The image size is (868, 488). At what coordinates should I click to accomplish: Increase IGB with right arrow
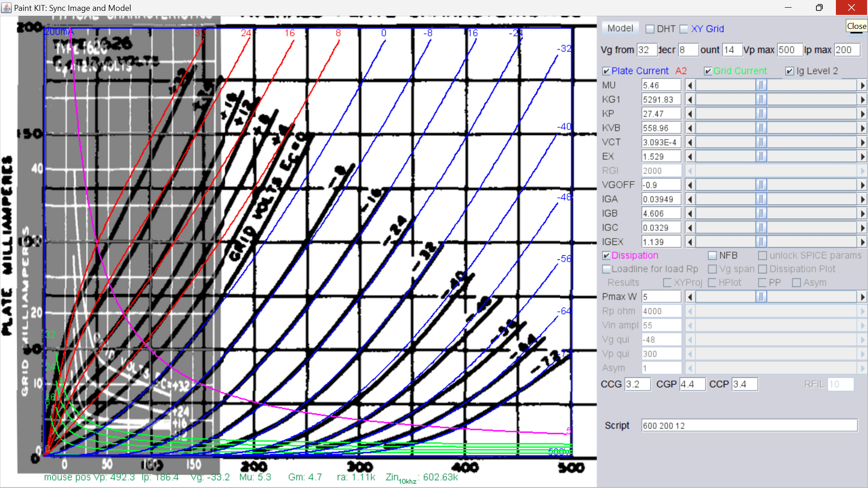[862, 214]
